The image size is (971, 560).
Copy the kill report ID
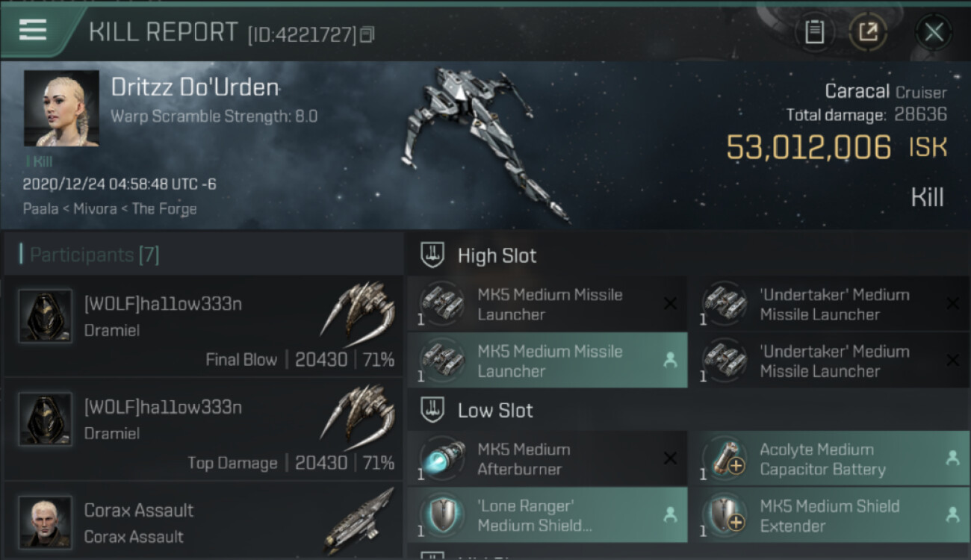point(367,34)
